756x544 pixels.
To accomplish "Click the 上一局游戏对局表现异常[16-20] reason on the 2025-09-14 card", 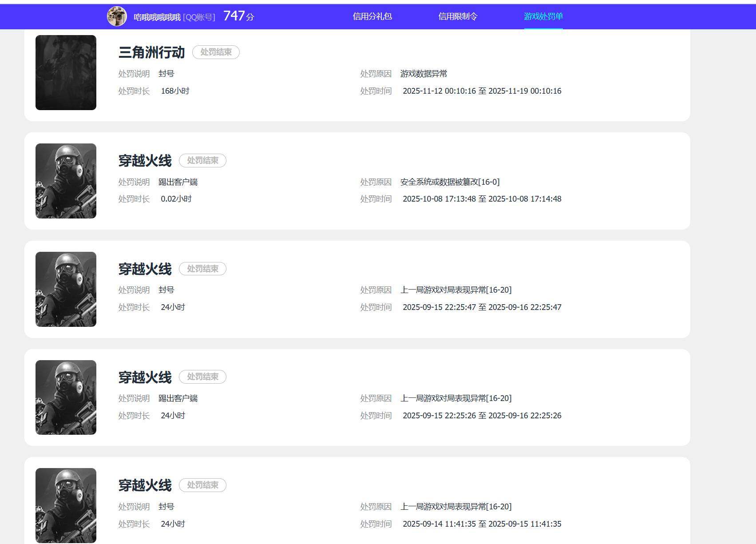I will coord(456,507).
